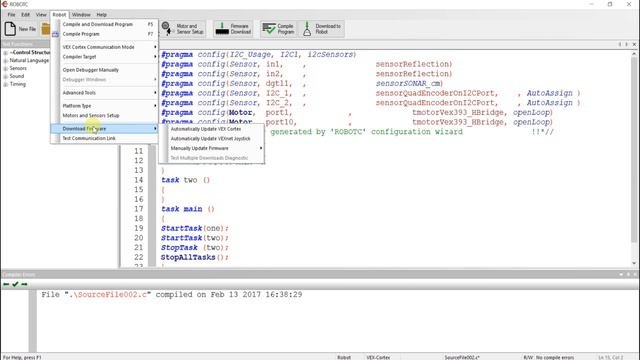Open the View menu

pos(41,15)
